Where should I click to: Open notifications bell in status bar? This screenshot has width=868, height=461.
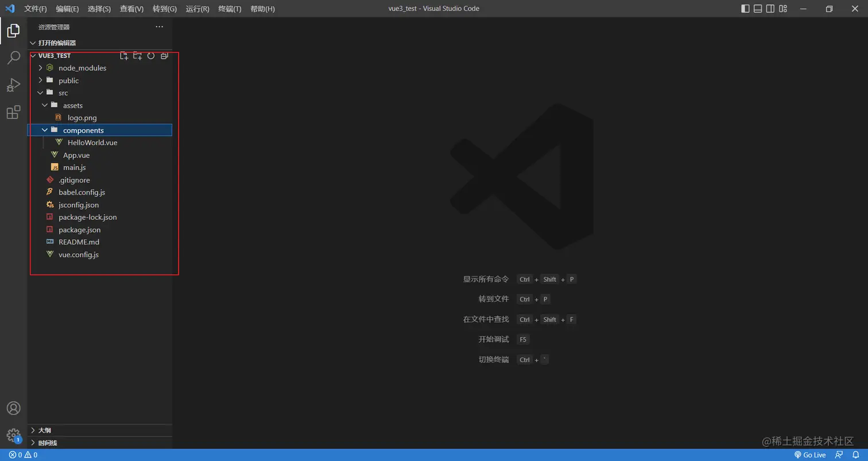coord(855,455)
